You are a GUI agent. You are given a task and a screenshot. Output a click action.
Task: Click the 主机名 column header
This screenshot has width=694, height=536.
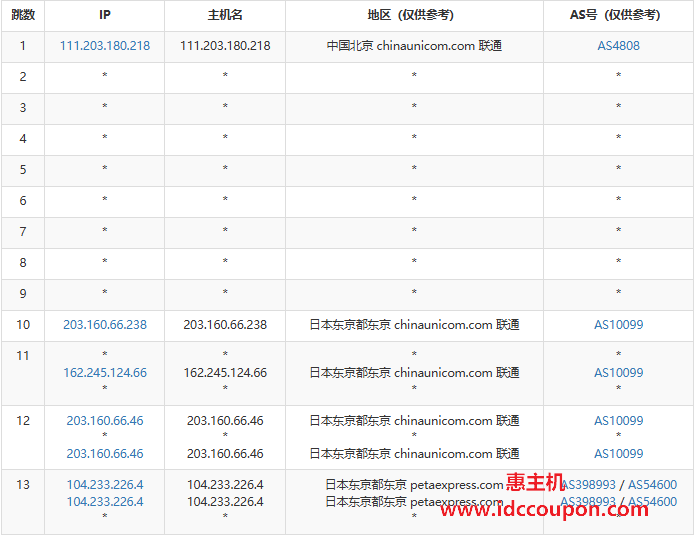pos(225,15)
